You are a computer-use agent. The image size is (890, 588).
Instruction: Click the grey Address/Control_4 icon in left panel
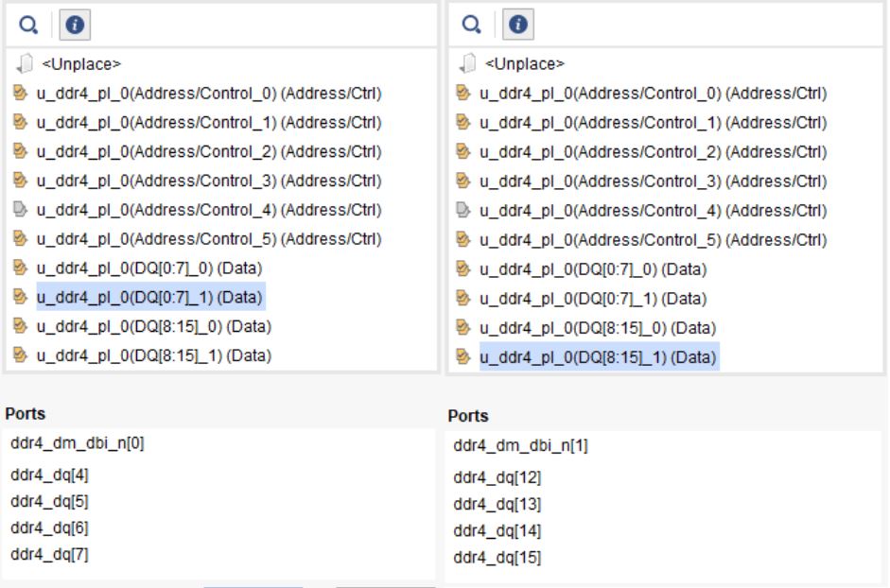[23, 210]
